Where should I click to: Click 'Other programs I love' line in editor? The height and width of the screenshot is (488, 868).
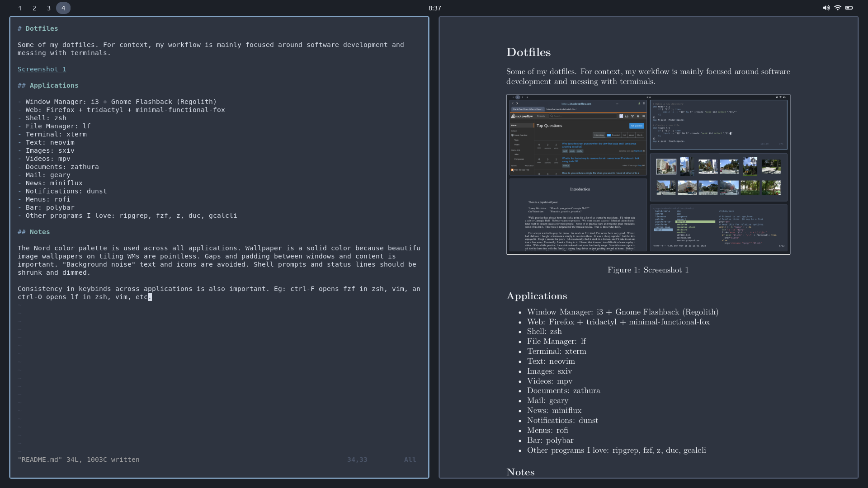coord(127,216)
